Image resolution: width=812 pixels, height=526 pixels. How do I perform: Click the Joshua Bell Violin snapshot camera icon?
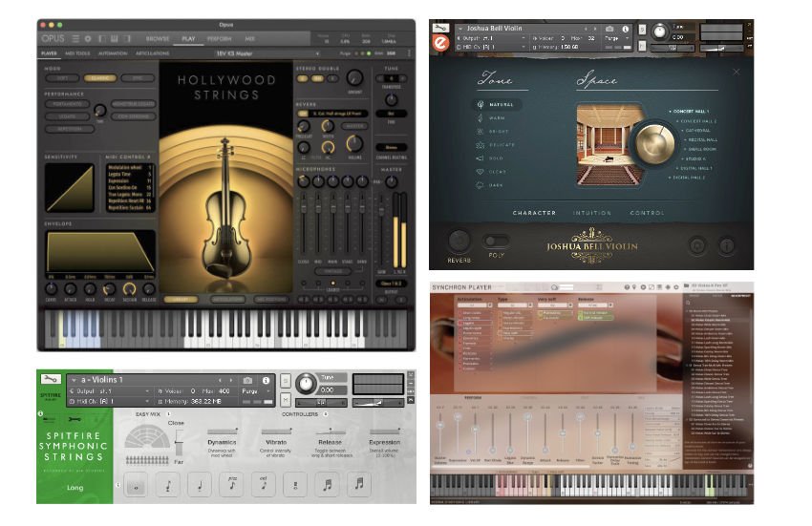click(x=609, y=29)
